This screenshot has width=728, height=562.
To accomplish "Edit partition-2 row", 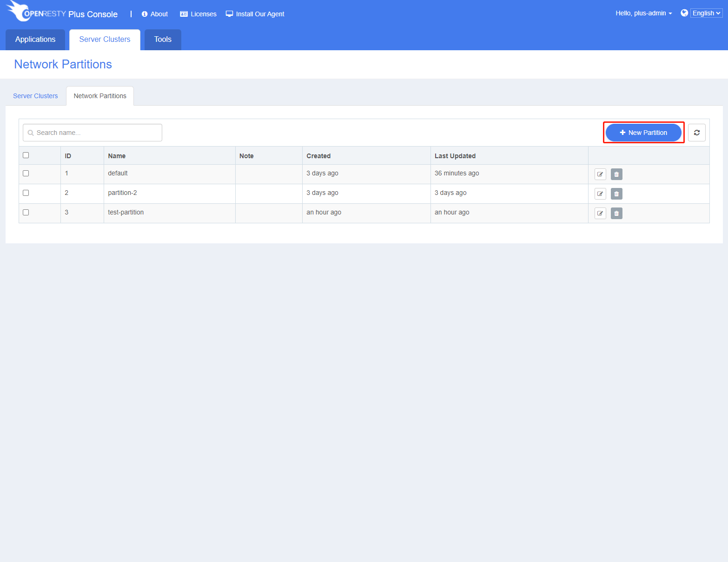I will coord(600,194).
